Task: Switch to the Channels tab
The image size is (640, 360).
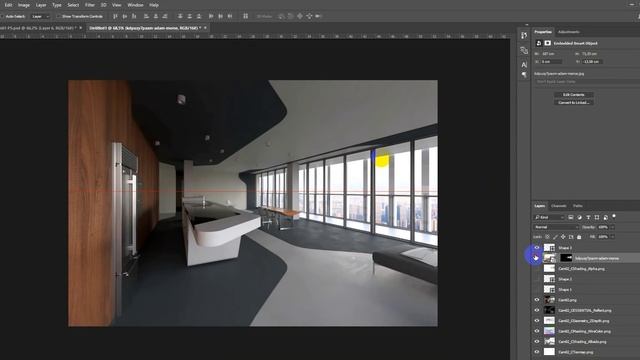Action: [x=558, y=206]
